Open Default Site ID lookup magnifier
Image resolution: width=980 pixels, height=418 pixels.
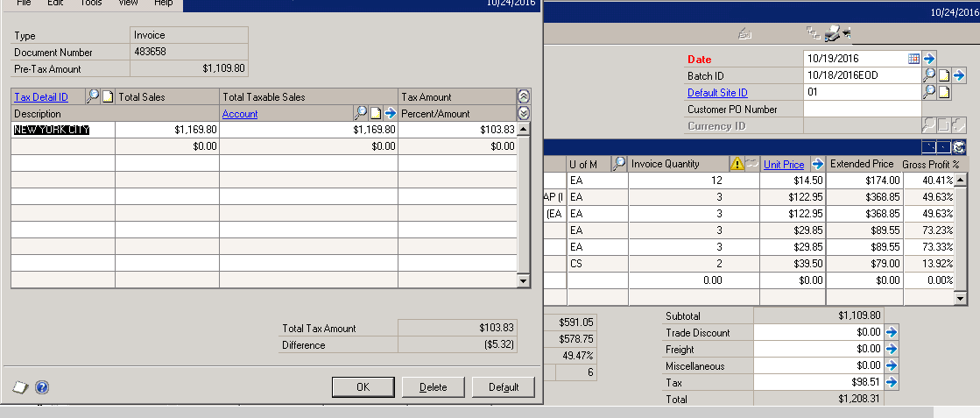tap(929, 92)
